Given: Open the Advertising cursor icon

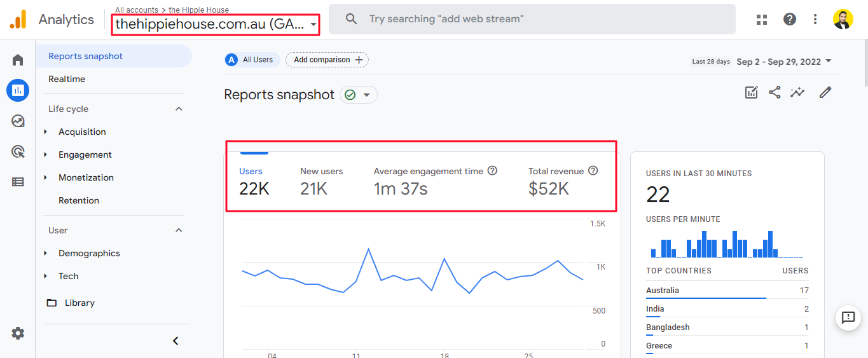Looking at the screenshot, I should click(x=18, y=151).
